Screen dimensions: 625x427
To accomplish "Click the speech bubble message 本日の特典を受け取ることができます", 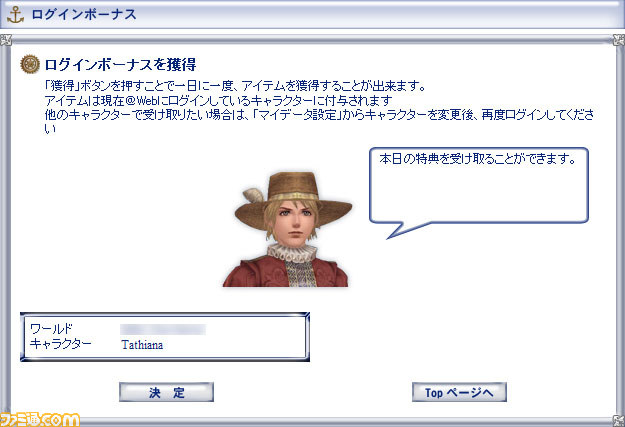I will click(478, 159).
